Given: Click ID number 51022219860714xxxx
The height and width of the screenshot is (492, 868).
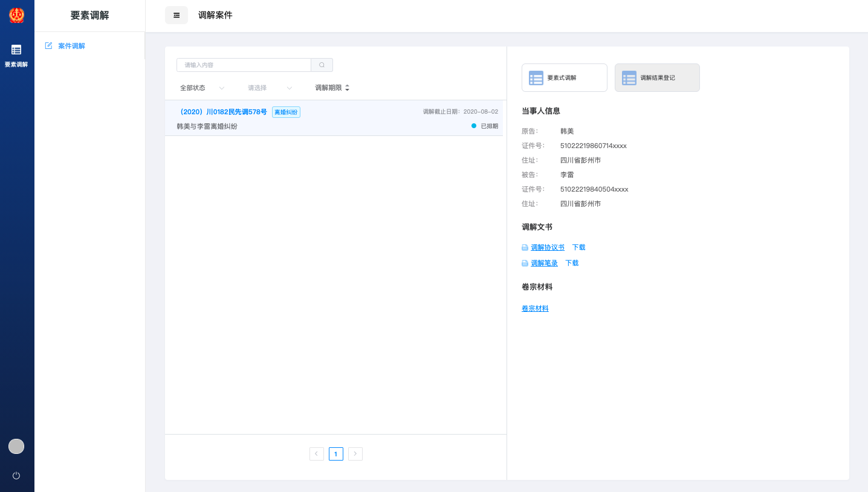Looking at the screenshot, I should coord(594,146).
